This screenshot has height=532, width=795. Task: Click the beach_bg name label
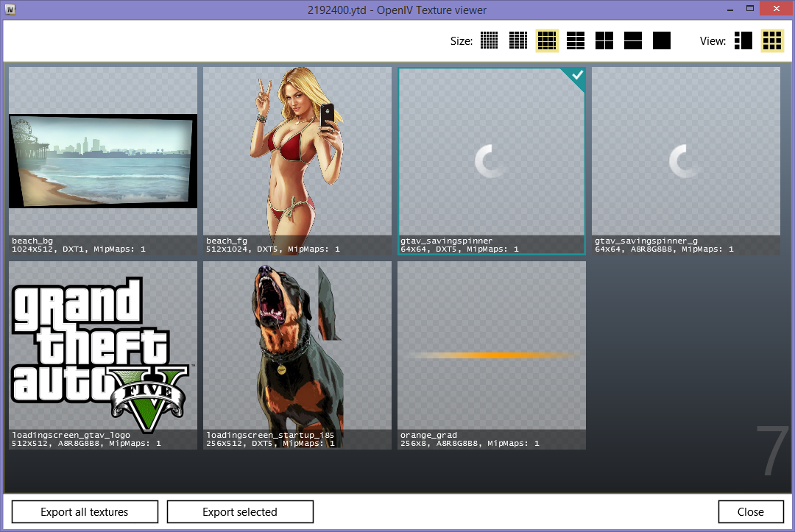point(32,241)
